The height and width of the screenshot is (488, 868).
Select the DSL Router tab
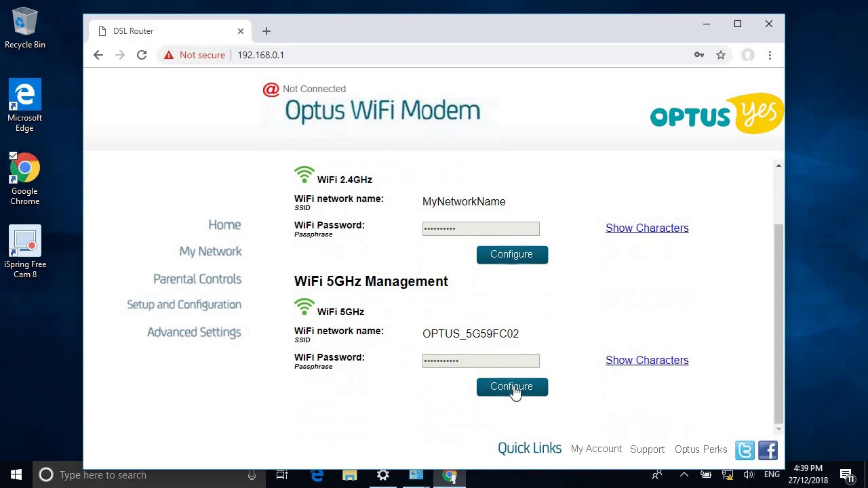170,31
